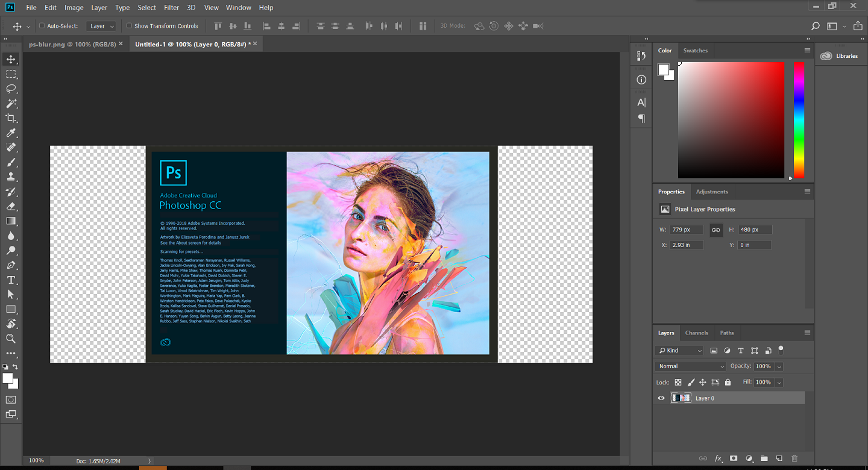Select the Rectangular Marquee tool

pyautogui.click(x=11, y=74)
